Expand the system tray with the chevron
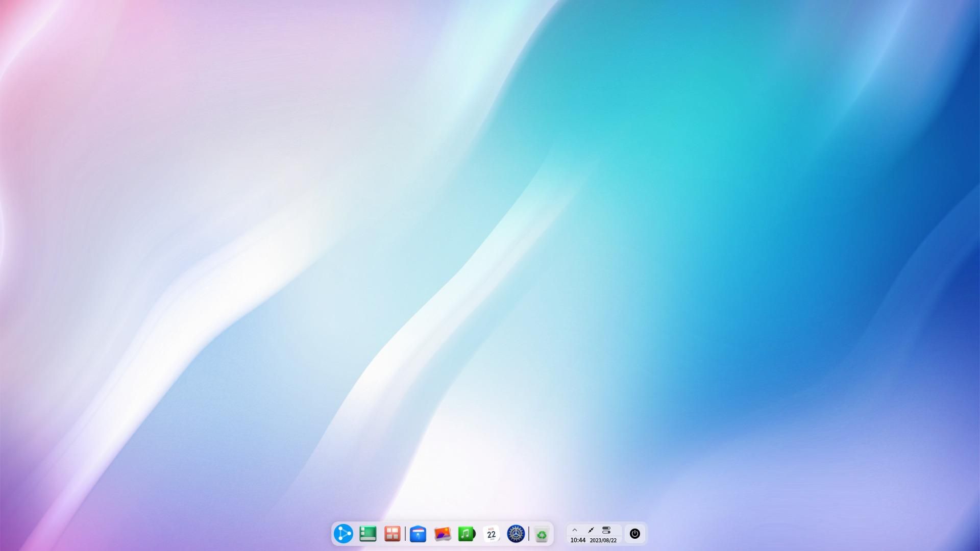The image size is (980, 551). [x=575, y=530]
